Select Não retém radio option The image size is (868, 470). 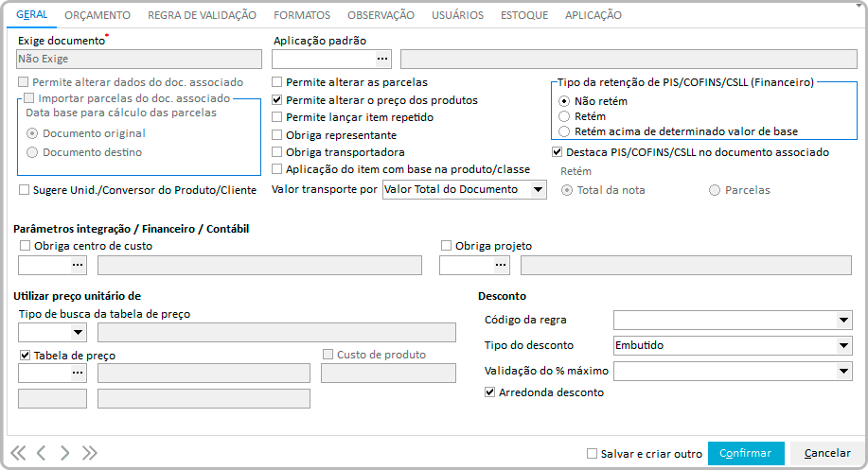pyautogui.click(x=564, y=101)
